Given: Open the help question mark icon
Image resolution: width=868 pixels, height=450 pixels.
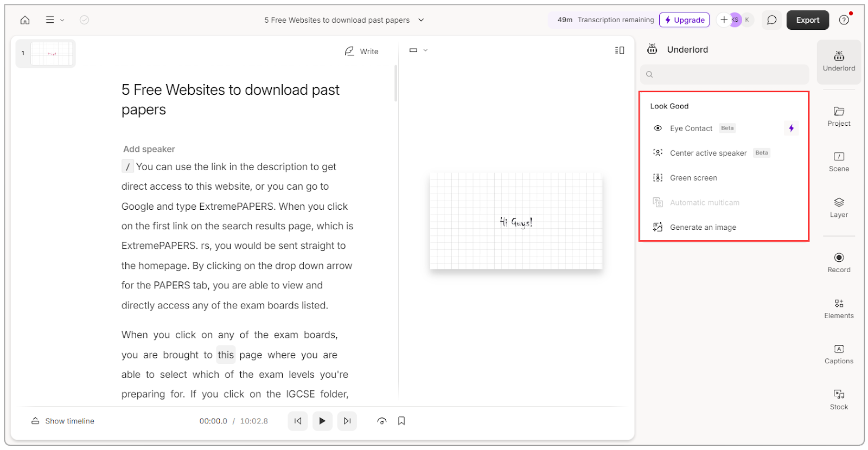Looking at the screenshot, I should [844, 20].
